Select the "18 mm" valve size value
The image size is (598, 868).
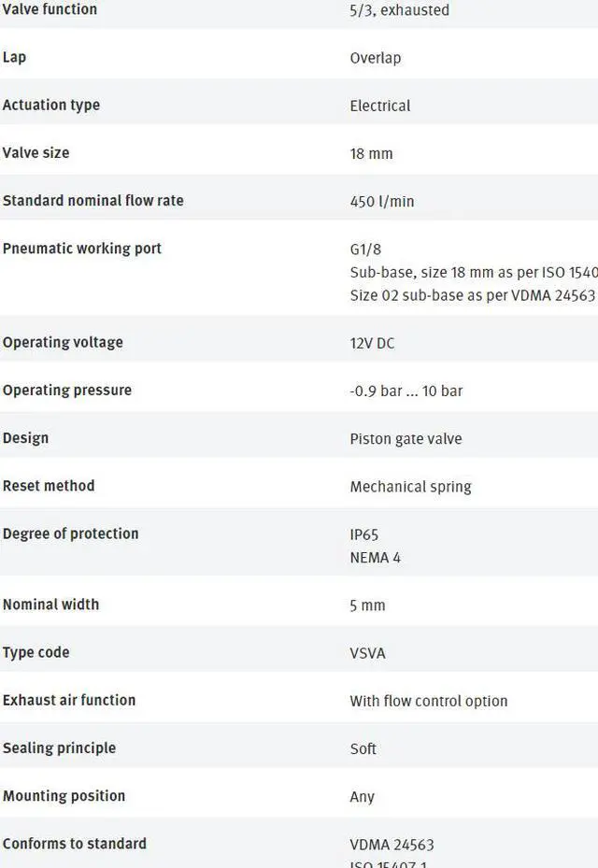[371, 153]
